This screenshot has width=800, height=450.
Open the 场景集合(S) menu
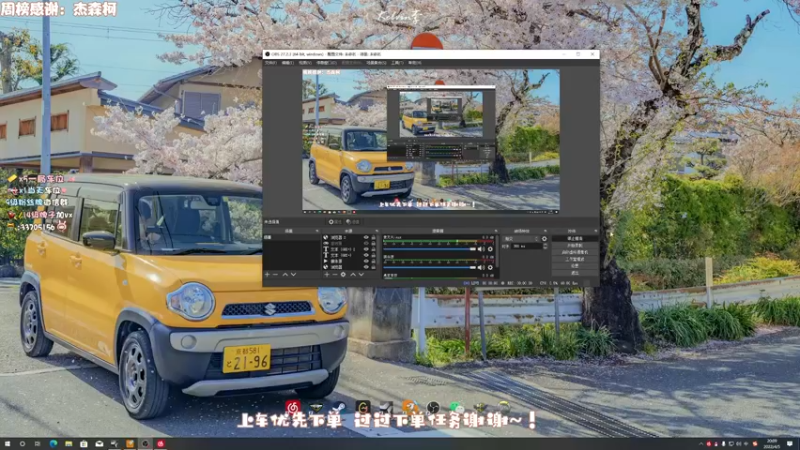(376, 63)
